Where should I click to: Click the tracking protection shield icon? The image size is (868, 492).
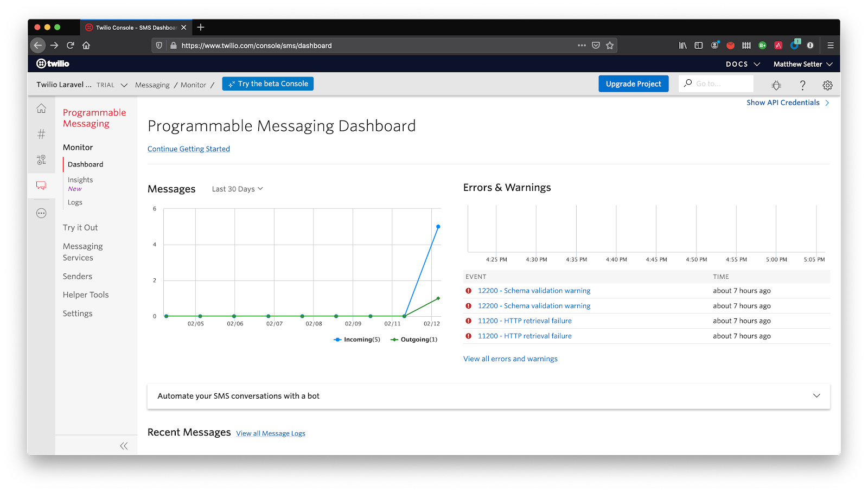159,46
